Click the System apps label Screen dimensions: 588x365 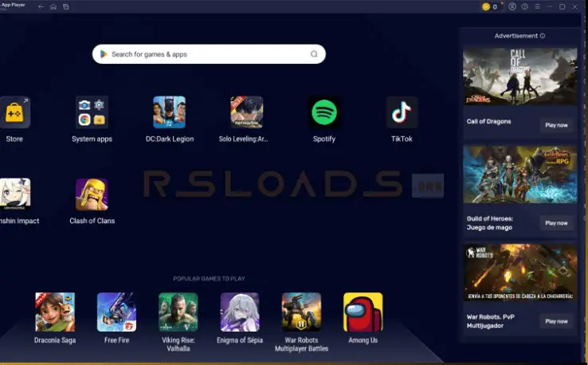[x=92, y=139]
